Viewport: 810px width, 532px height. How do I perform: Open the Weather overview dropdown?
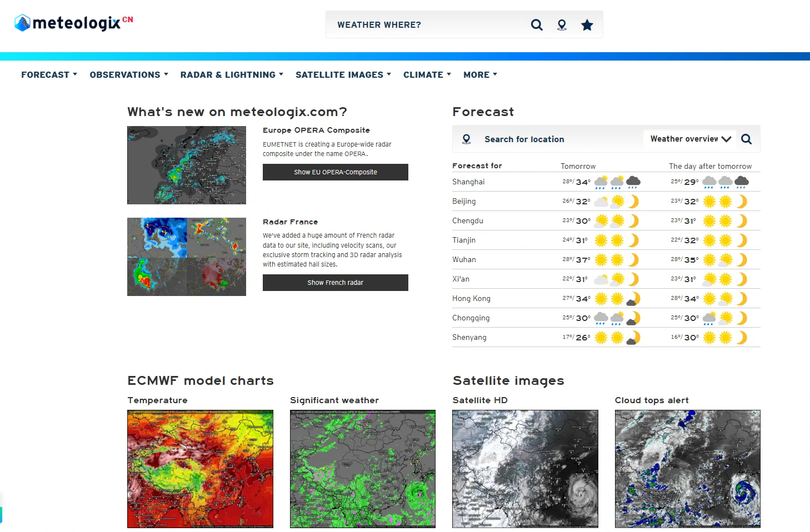coord(690,139)
